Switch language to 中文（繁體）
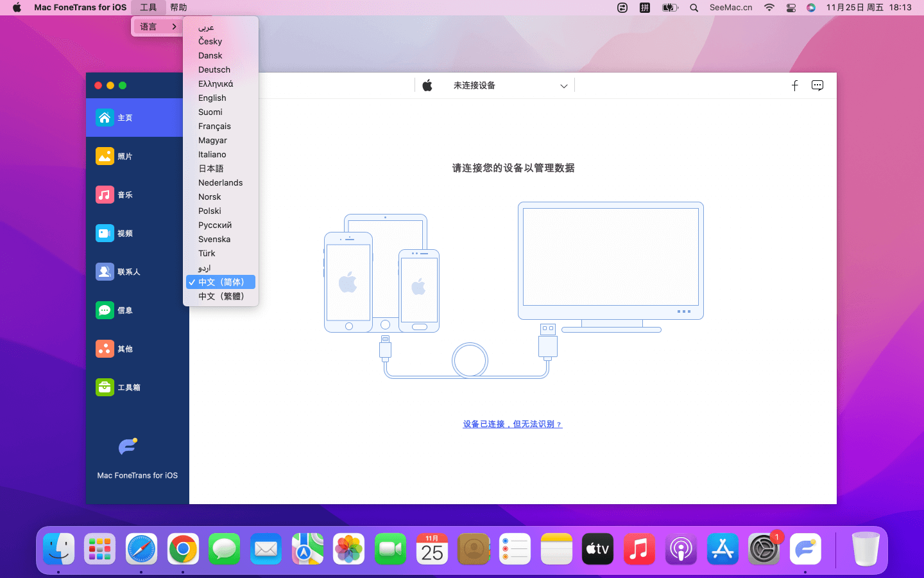 point(221,296)
